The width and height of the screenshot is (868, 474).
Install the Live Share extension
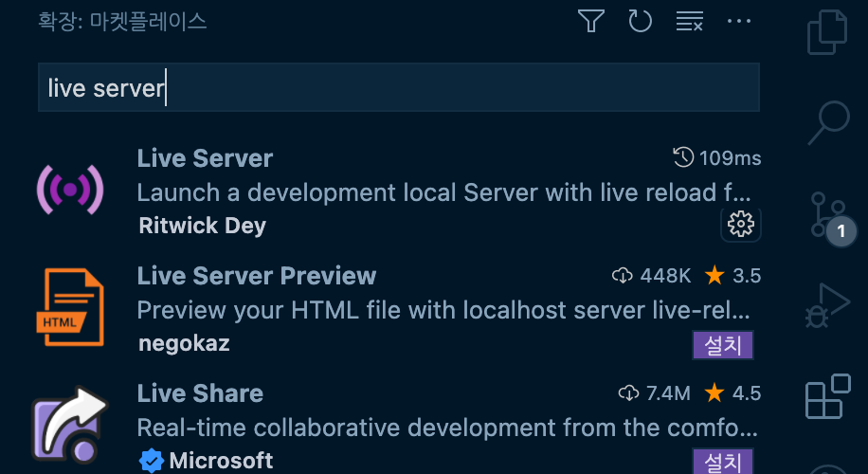[x=723, y=461]
